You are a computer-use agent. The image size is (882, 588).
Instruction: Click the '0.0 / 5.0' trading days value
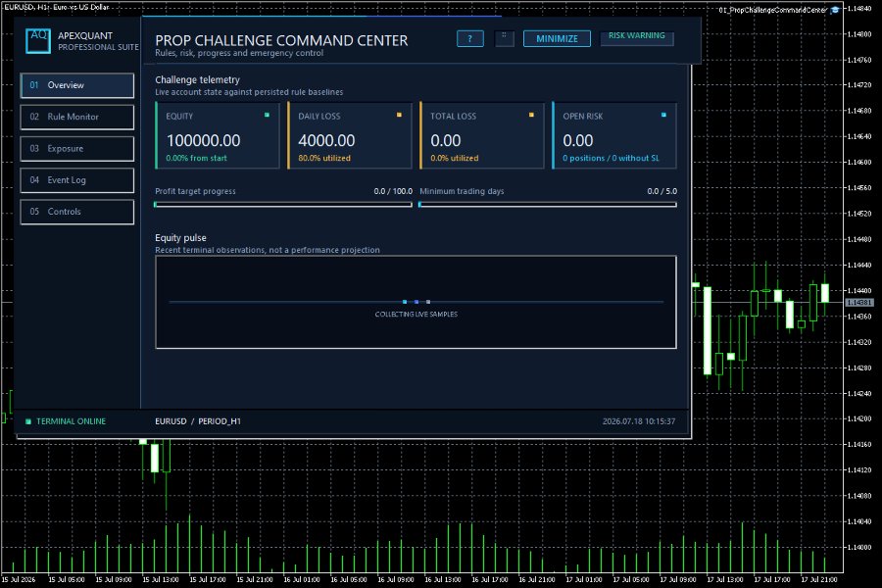tap(662, 191)
